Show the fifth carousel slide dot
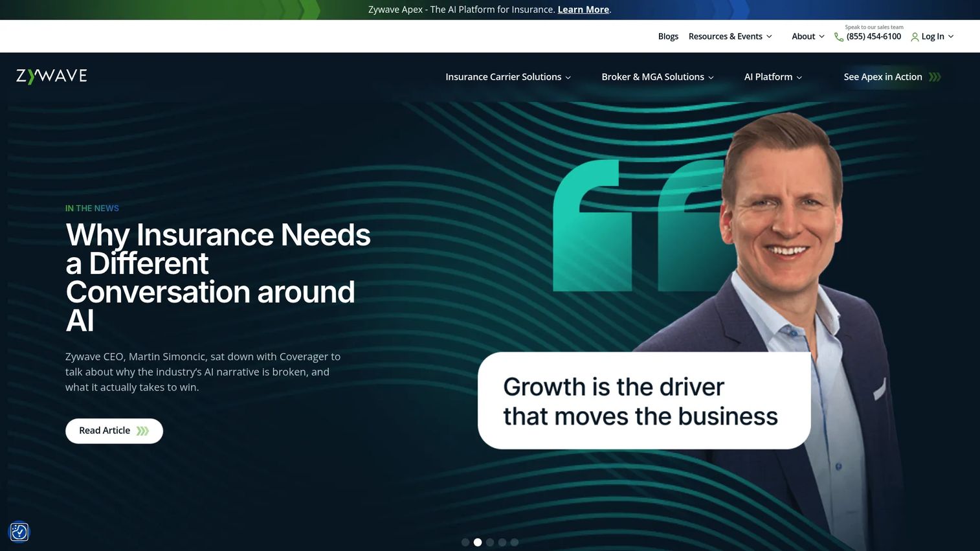 click(x=515, y=543)
